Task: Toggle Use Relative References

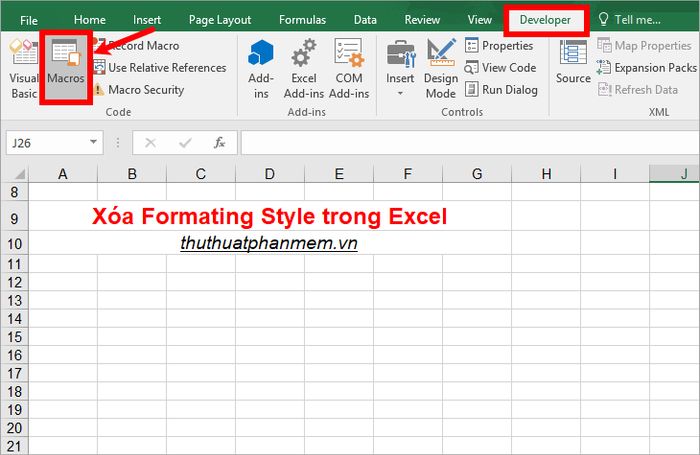Action: coord(159,68)
